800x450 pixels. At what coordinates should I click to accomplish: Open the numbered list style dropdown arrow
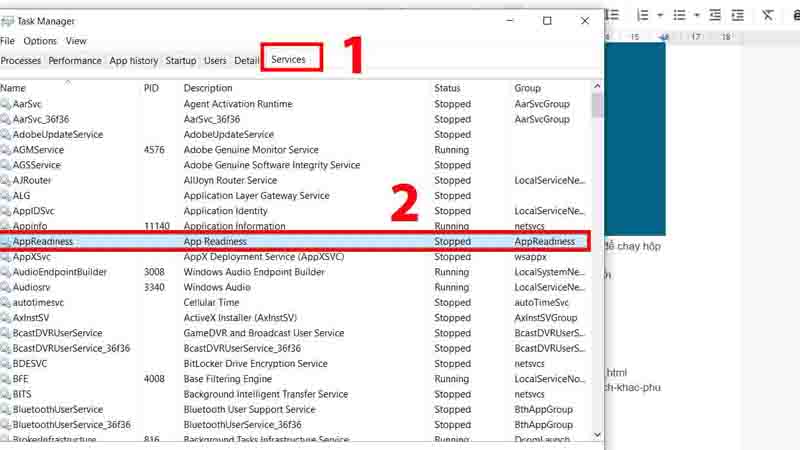[x=659, y=15]
